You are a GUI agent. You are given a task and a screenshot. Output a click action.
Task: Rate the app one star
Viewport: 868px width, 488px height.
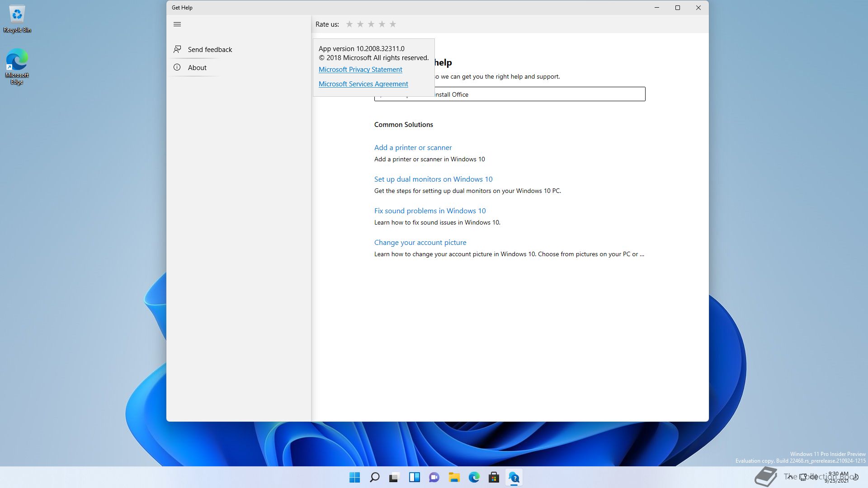pos(349,24)
